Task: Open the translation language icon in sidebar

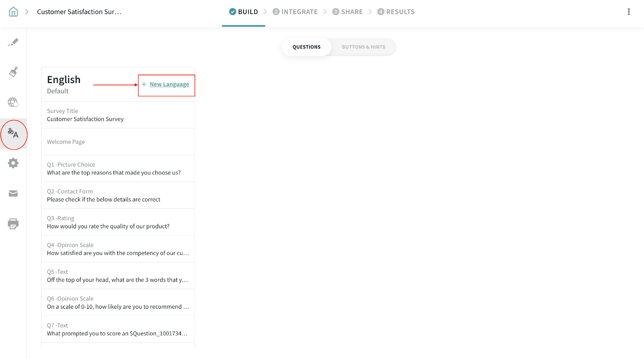Action: [13, 133]
